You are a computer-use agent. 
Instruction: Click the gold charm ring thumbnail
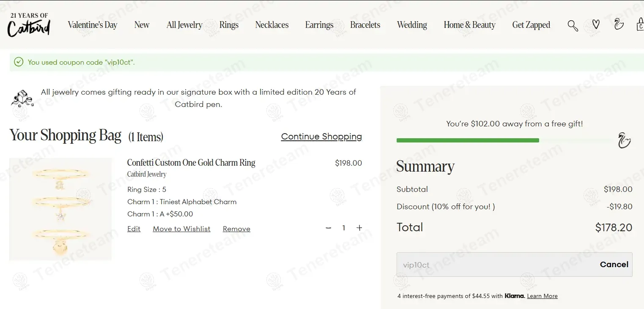(60, 209)
